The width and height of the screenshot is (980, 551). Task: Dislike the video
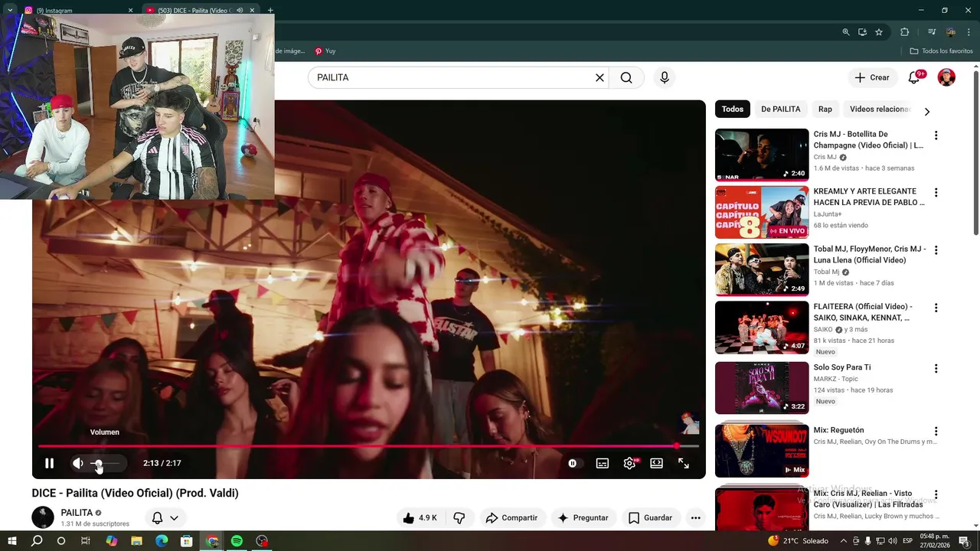459,518
